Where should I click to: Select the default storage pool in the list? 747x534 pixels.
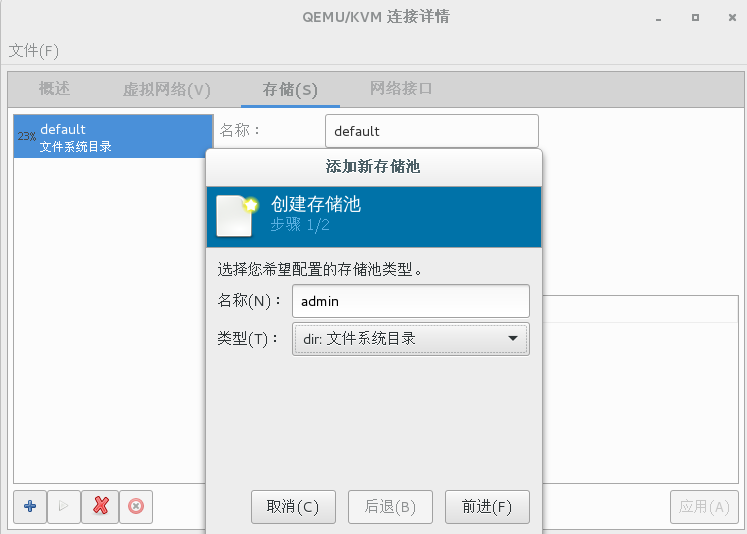(x=113, y=136)
